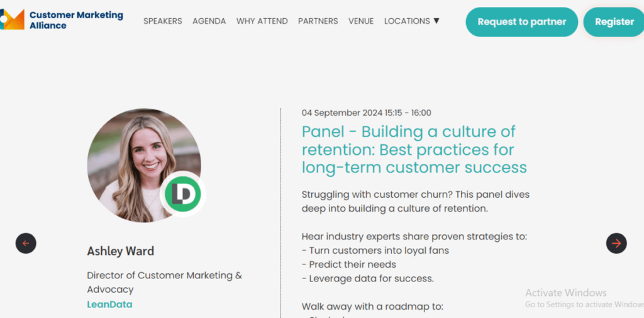Click the next slide right arrow
The width and height of the screenshot is (644, 318).
[616, 243]
